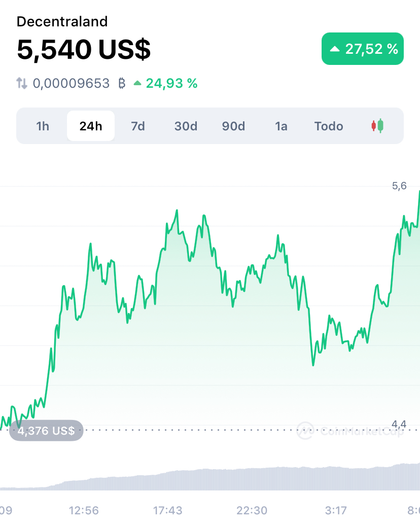Select the 1h time range
420x528 pixels.
coord(43,126)
